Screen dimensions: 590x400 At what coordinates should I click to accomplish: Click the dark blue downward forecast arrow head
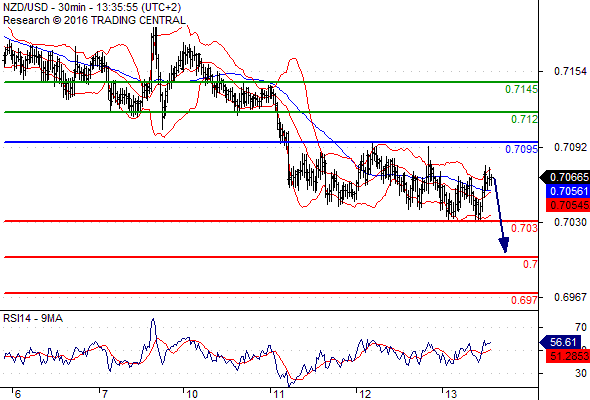[504, 245]
